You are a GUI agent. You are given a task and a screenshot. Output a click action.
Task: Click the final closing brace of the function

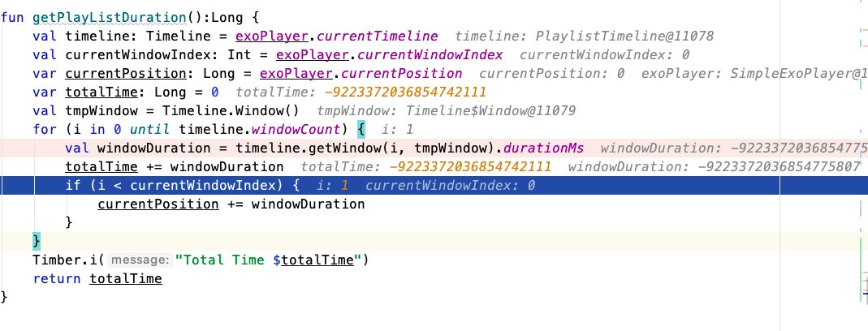click(4, 297)
